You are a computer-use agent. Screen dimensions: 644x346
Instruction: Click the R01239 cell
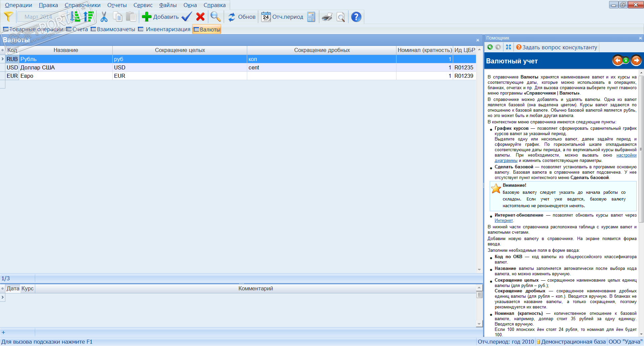[x=464, y=76]
